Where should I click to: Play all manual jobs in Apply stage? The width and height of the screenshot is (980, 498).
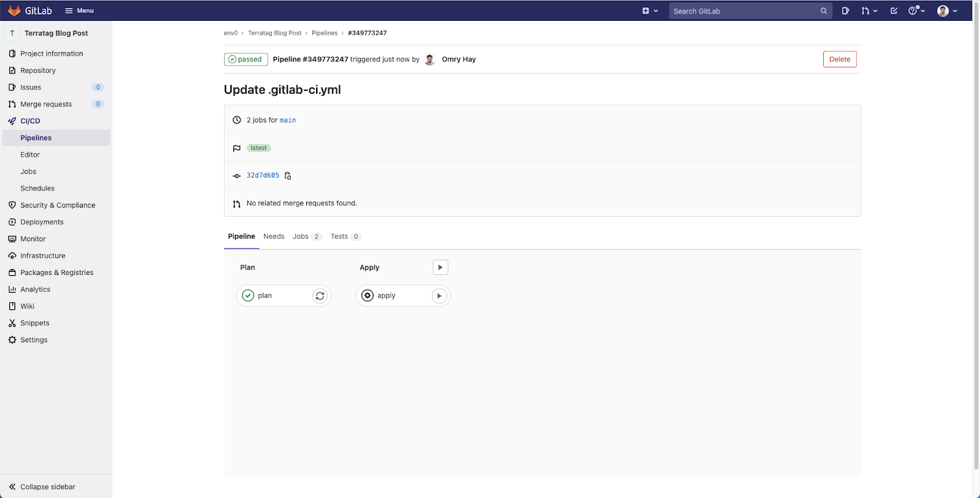pos(440,268)
